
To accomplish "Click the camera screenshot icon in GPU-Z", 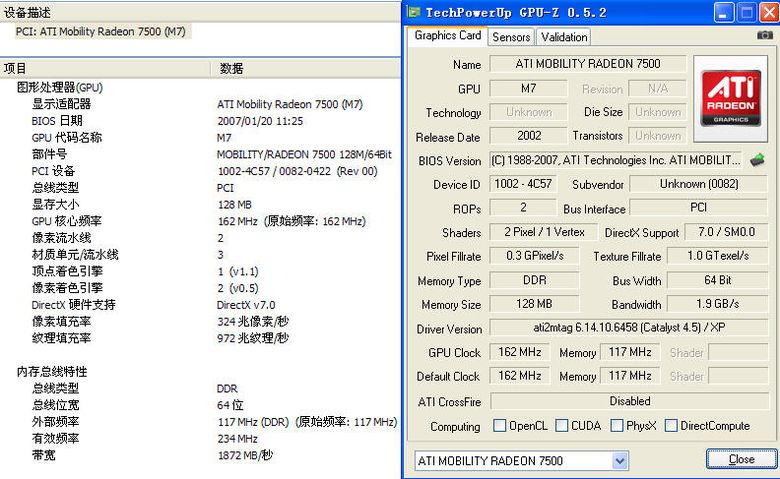I will click(765, 35).
